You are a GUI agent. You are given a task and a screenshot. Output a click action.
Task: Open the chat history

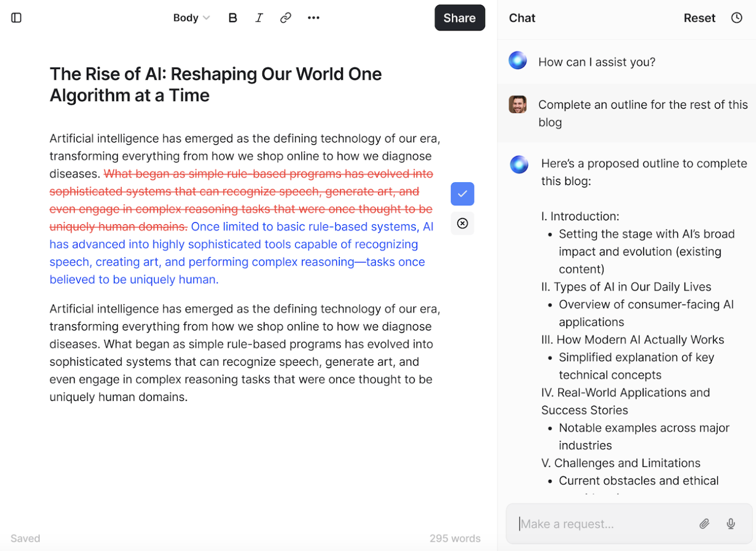(x=737, y=17)
